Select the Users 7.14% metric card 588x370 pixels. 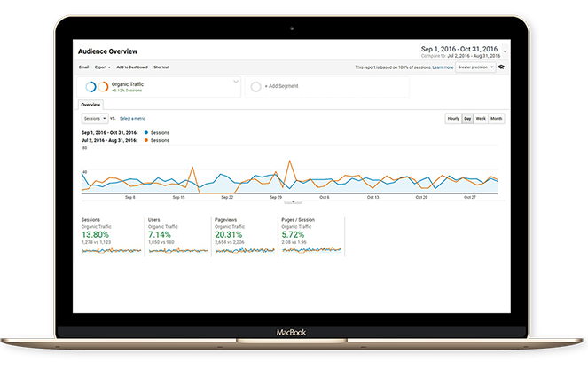tap(177, 236)
